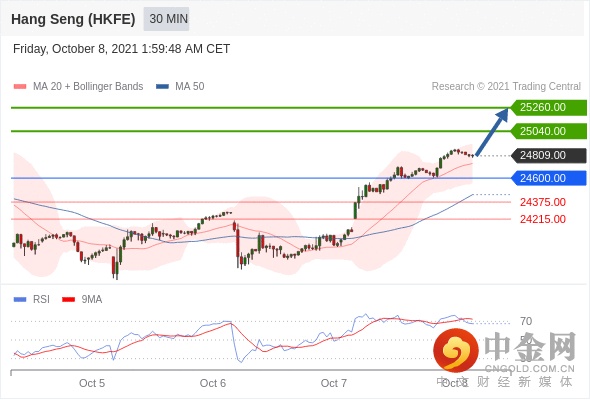The height and width of the screenshot is (400, 590).
Task: Click the blue MA 50 legend swatch
Action: (162, 87)
